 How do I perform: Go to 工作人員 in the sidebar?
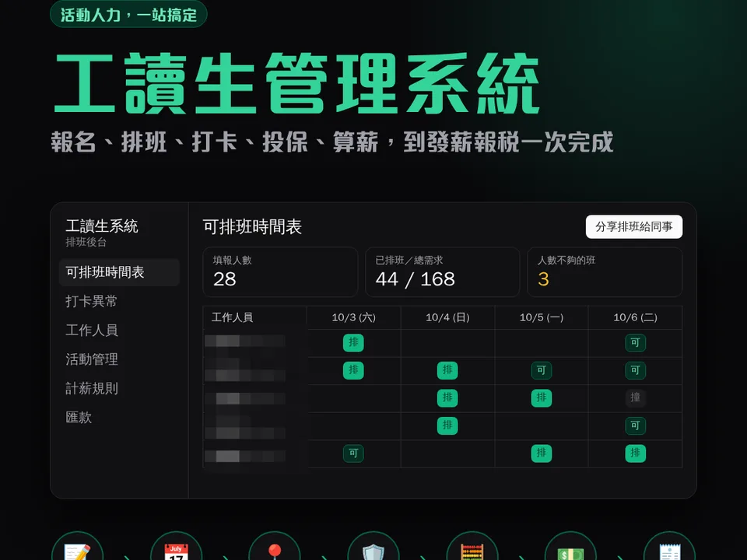[92, 330]
